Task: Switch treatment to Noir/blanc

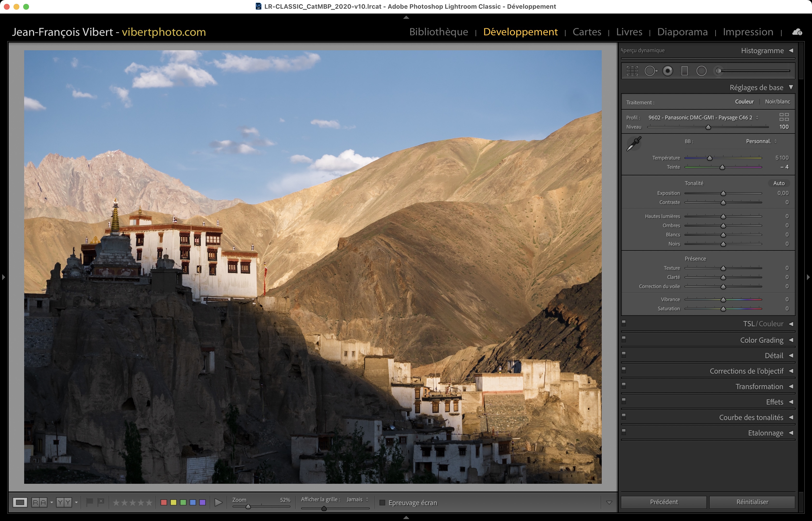Action: pos(777,102)
